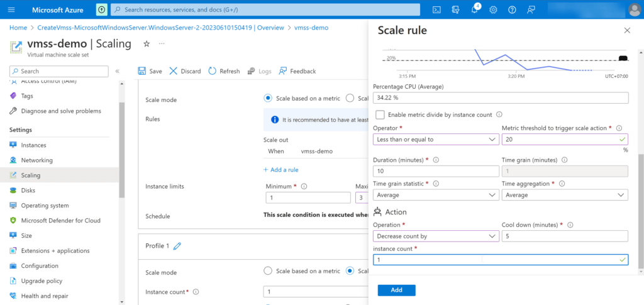
Task: Open the Time aggregation dropdown
Action: (565, 195)
